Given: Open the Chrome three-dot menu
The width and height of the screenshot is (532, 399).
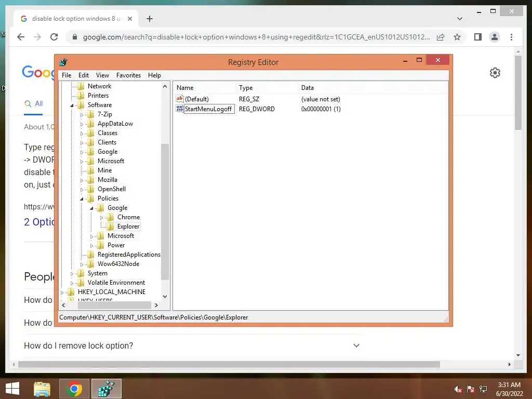Looking at the screenshot, I should tap(511, 37).
